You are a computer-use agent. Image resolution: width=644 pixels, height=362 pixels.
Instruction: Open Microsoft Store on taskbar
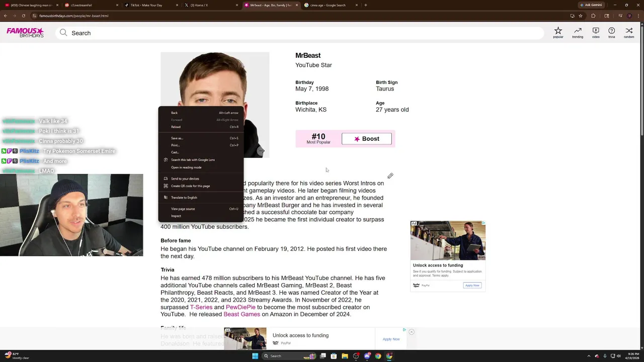coord(334,356)
